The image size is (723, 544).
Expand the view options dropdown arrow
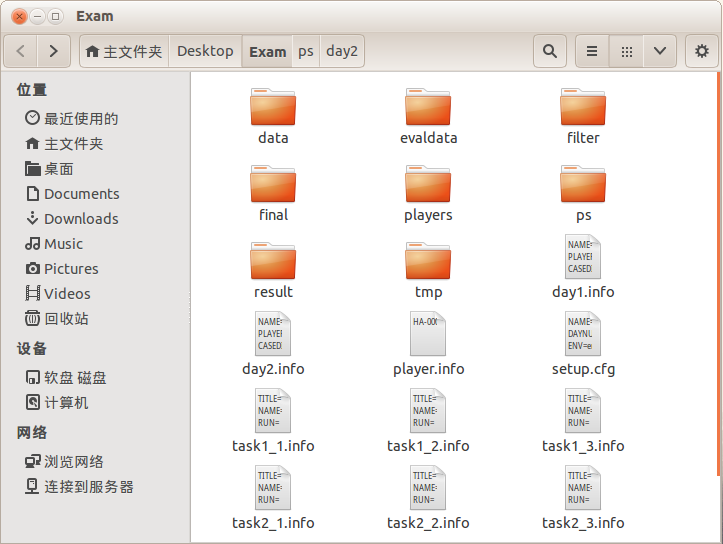click(659, 51)
